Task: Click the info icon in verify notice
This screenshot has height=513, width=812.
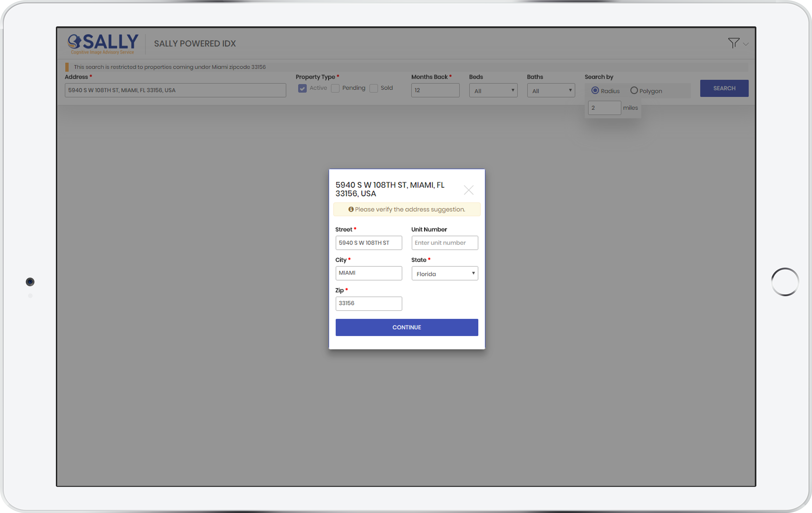Action: coord(351,209)
